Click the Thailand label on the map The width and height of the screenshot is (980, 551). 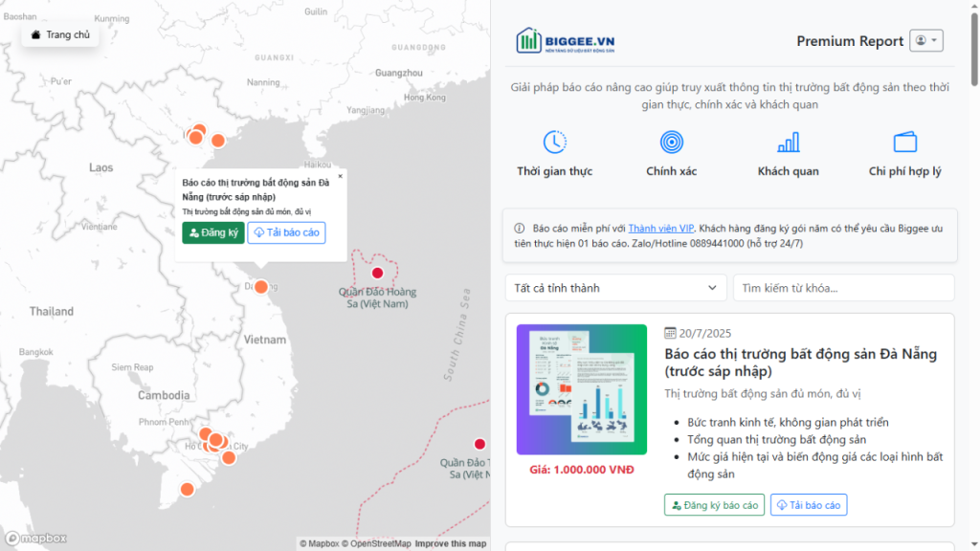pos(52,311)
